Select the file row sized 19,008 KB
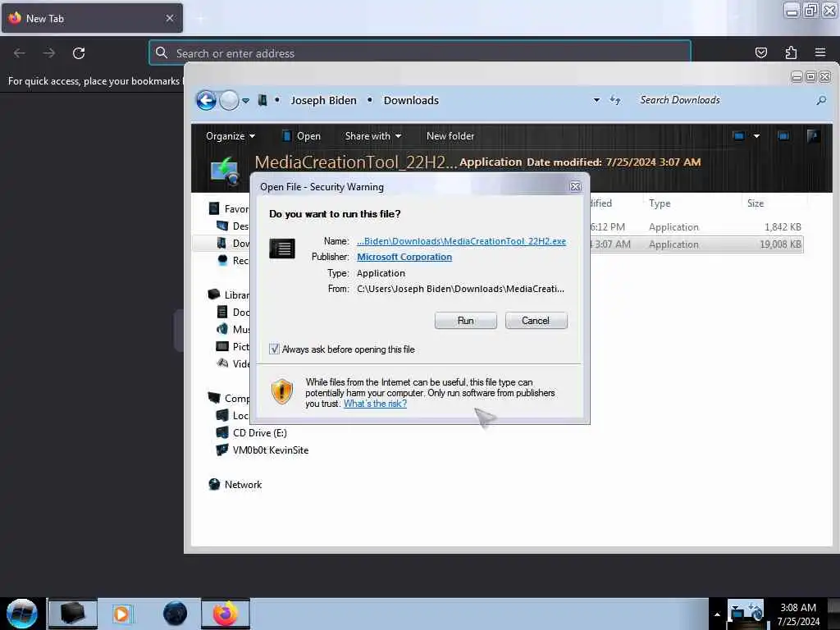Image resolution: width=840 pixels, height=630 pixels. (x=696, y=244)
